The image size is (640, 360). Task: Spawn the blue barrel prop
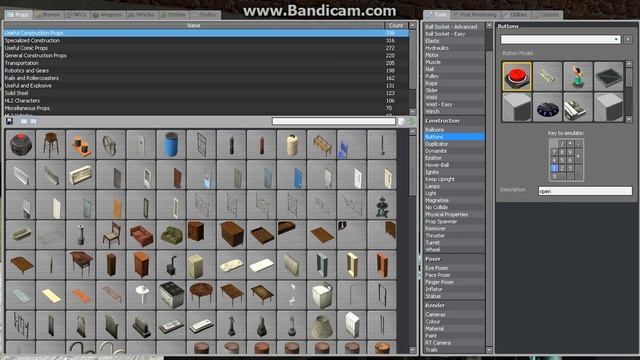[171, 144]
